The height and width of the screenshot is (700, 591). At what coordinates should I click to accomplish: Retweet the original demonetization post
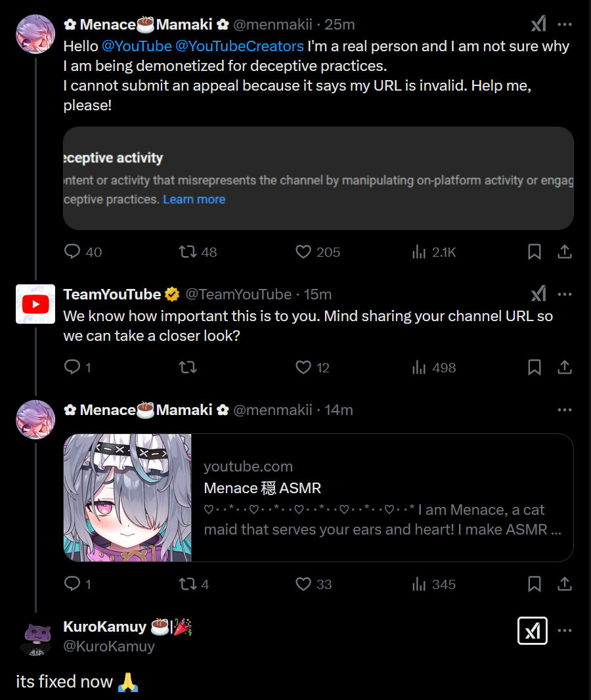(188, 252)
